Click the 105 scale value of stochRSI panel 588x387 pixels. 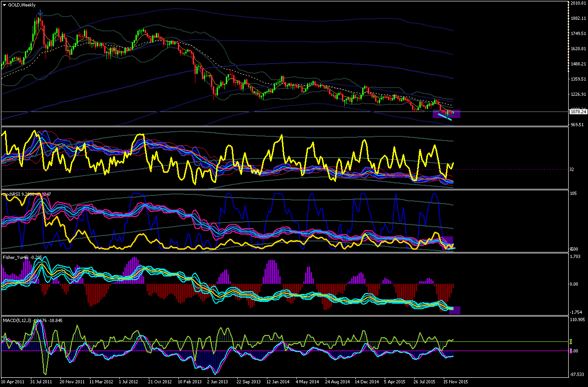coord(574,194)
